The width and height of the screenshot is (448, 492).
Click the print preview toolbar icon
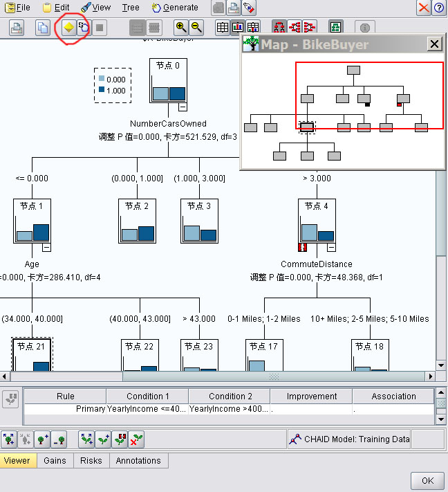17,28
